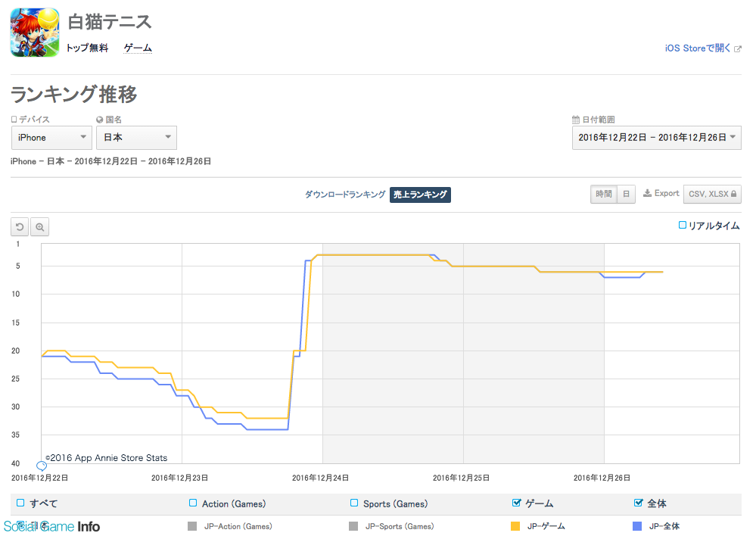Open the date range dropdown

(657, 138)
